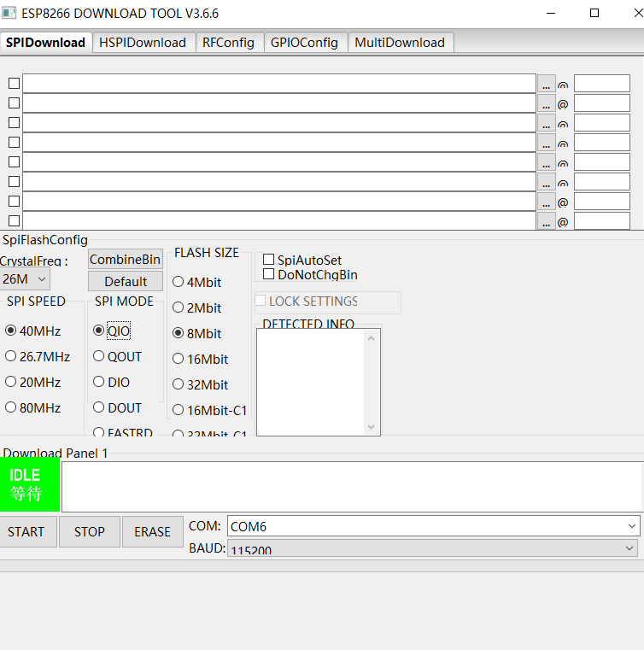Click the second row address offset field
The width and height of the screenshot is (644, 650).
coord(602,102)
